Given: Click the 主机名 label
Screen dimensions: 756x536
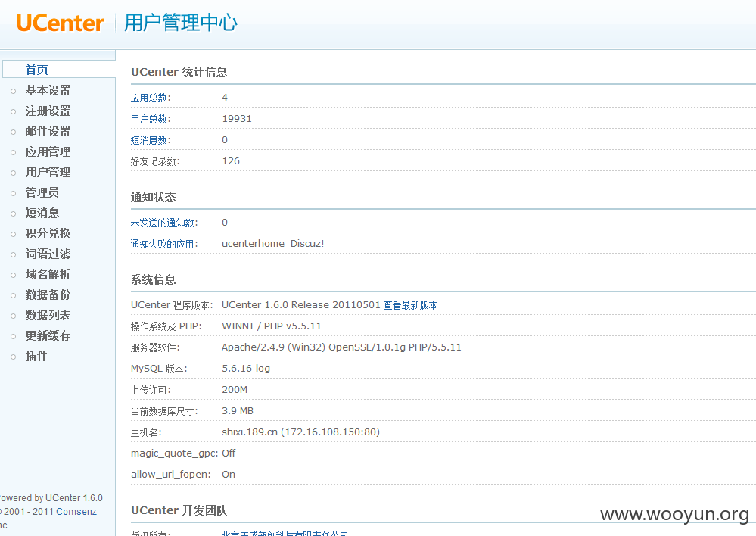Looking at the screenshot, I should 145,433.
